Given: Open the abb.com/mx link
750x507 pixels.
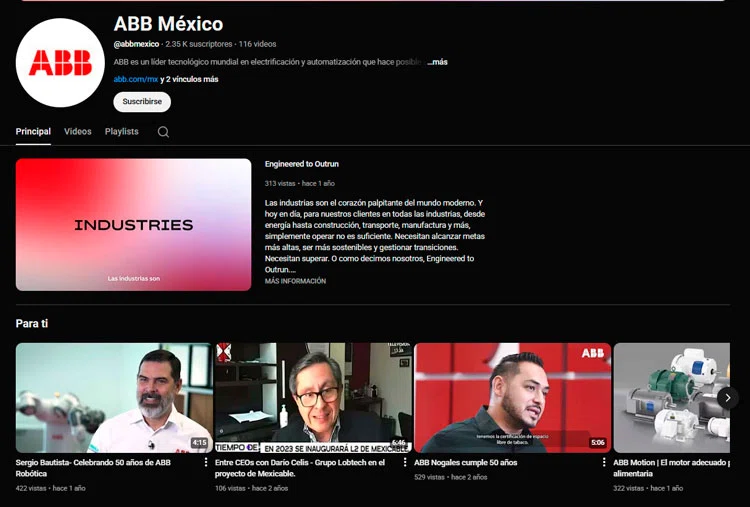Looking at the screenshot, I should [136, 79].
